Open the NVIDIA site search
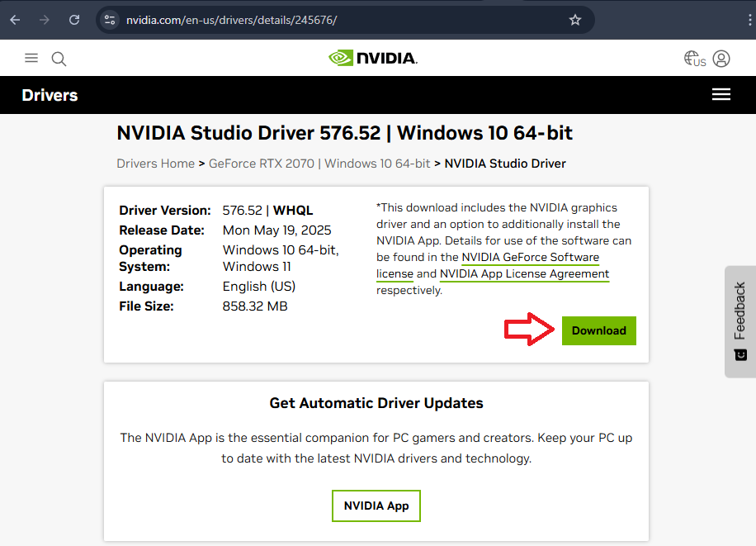756x546 pixels. (58, 58)
